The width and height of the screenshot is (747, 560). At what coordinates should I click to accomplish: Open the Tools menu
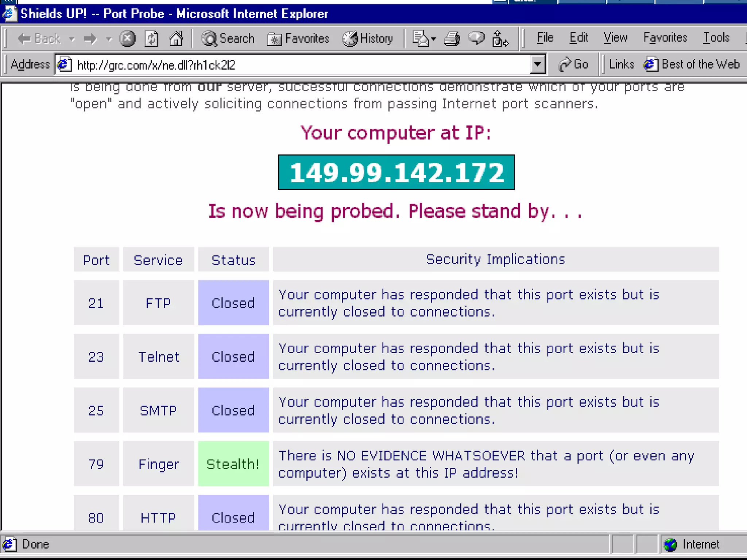716,38
